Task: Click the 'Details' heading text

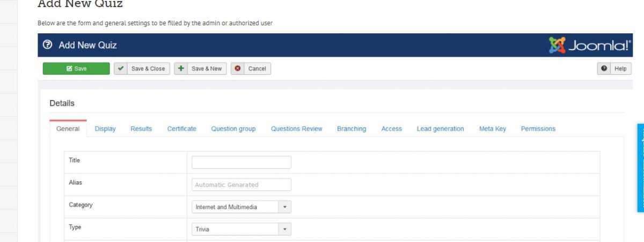Action: (x=62, y=103)
